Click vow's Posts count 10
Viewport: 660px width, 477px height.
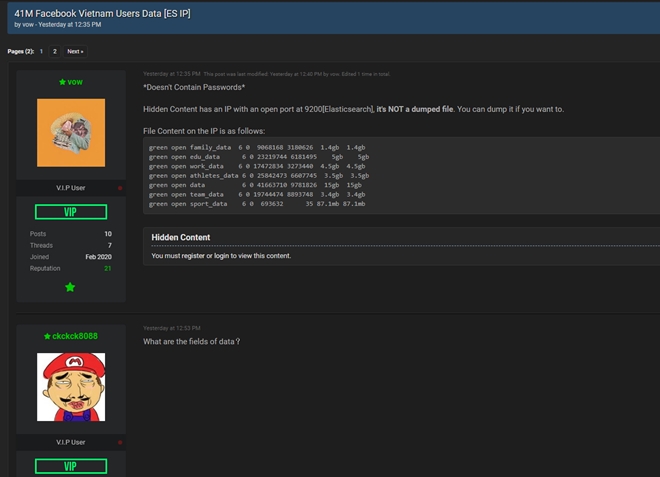point(108,234)
